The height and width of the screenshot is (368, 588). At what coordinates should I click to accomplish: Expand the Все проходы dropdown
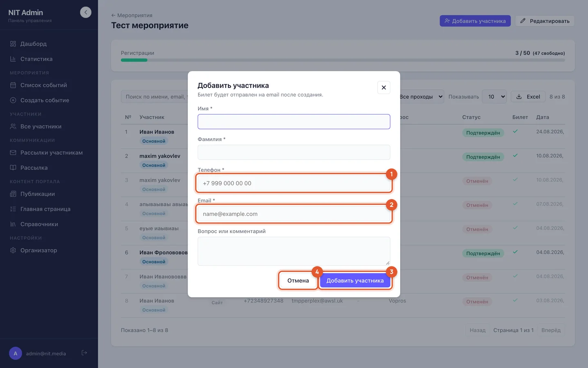click(420, 97)
